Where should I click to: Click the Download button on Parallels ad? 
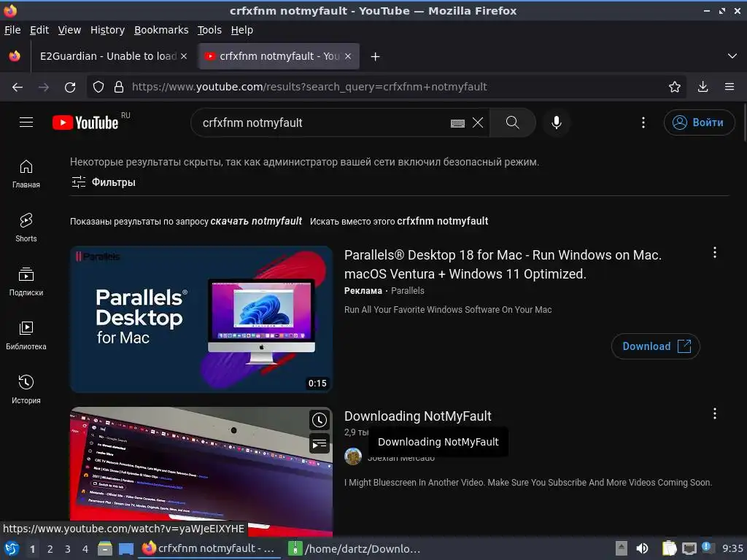click(x=656, y=346)
